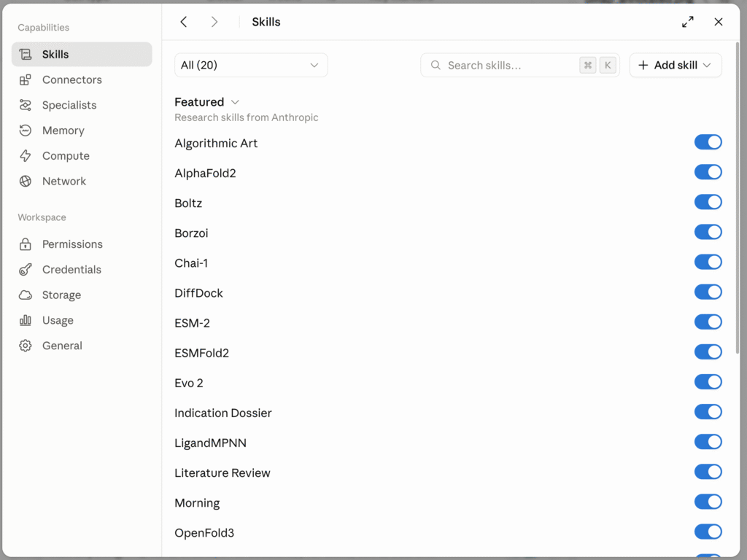Switch off the ESM-2 toggle
The width and height of the screenshot is (747, 560).
coord(708,322)
